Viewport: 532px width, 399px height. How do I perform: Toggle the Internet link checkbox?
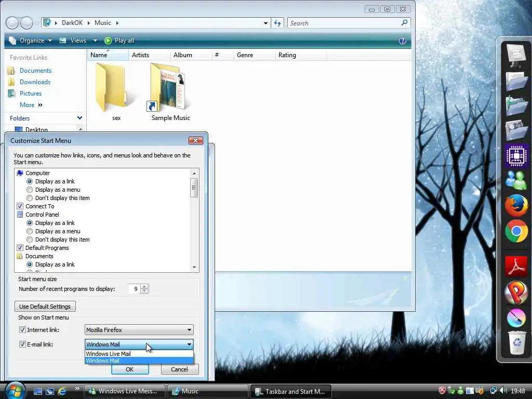click(22, 330)
